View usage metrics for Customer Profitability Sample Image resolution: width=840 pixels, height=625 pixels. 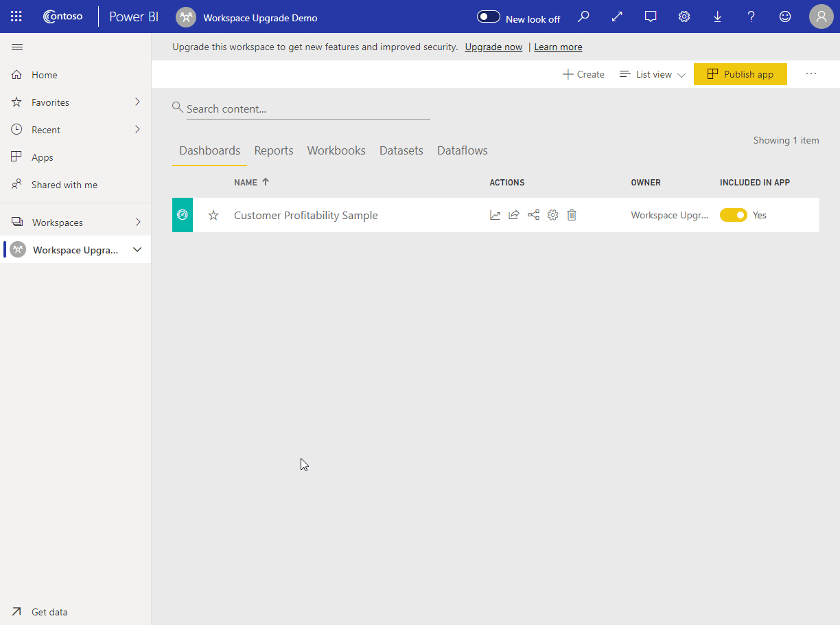(495, 215)
